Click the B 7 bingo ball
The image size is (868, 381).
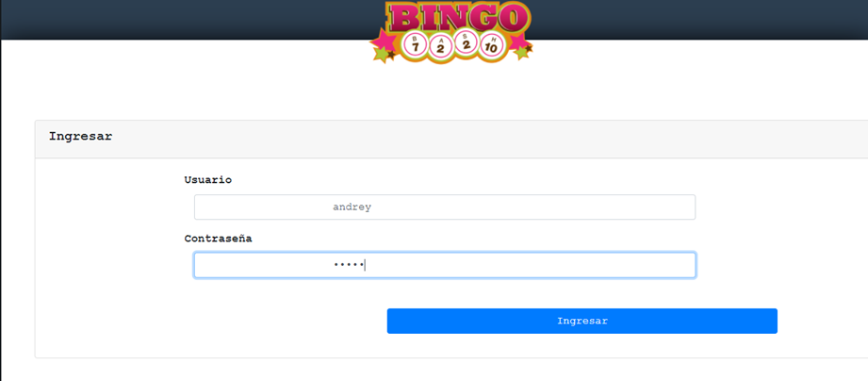pos(416,44)
